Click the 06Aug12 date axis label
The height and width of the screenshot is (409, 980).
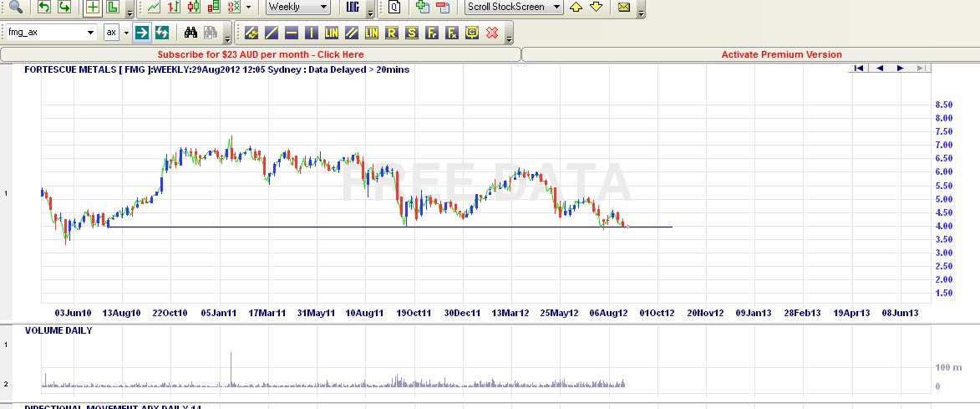point(609,313)
